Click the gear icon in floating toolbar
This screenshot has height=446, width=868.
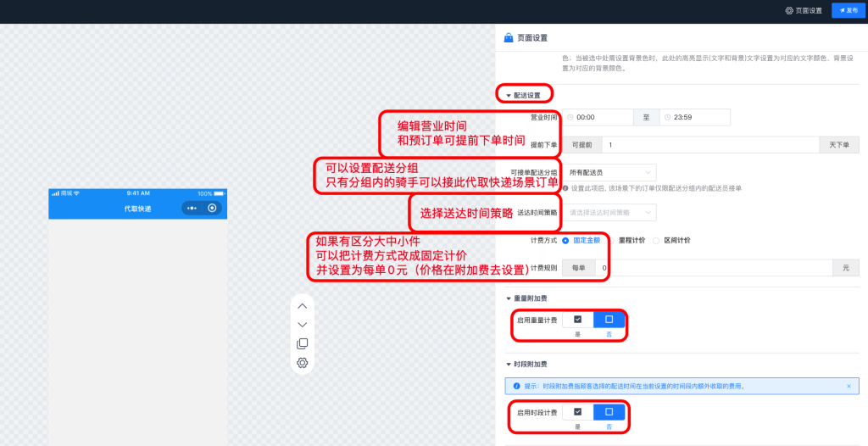point(302,363)
